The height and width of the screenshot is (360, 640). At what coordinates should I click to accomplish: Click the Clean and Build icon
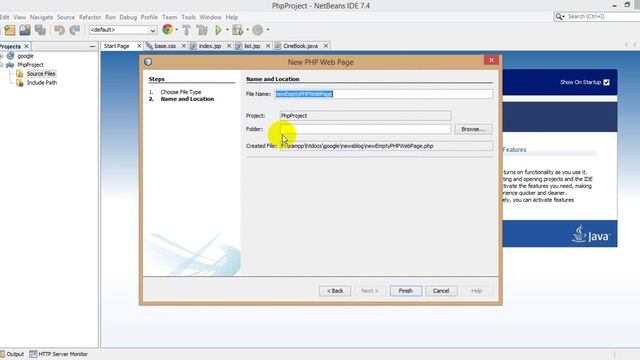202,30
